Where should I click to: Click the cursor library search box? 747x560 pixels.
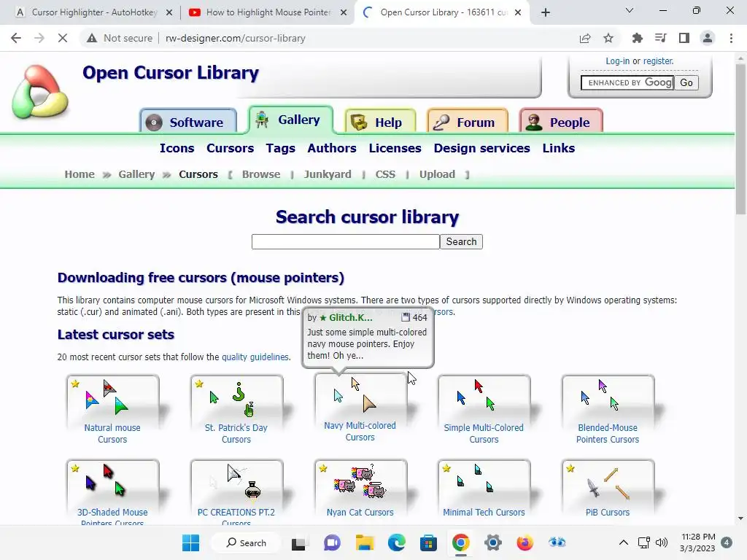(345, 242)
